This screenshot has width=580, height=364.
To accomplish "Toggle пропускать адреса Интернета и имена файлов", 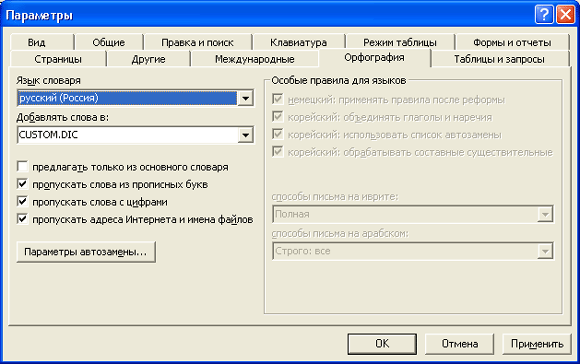I will tap(23, 219).
